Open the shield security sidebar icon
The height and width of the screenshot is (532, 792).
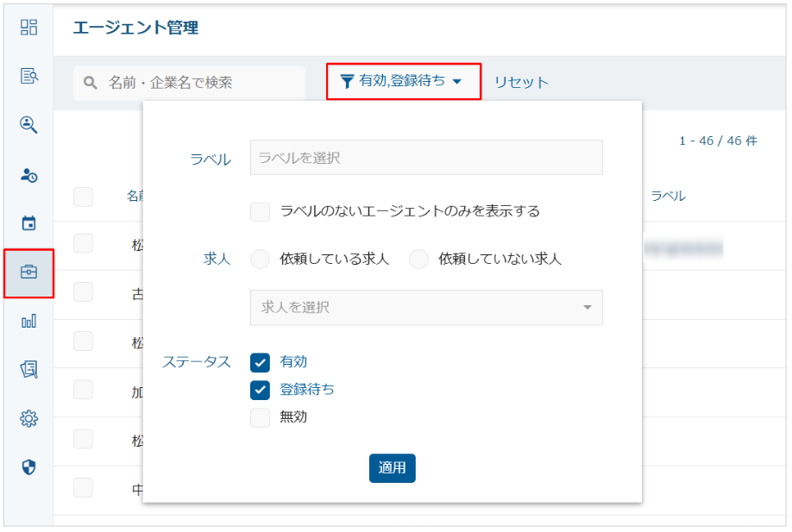28,467
